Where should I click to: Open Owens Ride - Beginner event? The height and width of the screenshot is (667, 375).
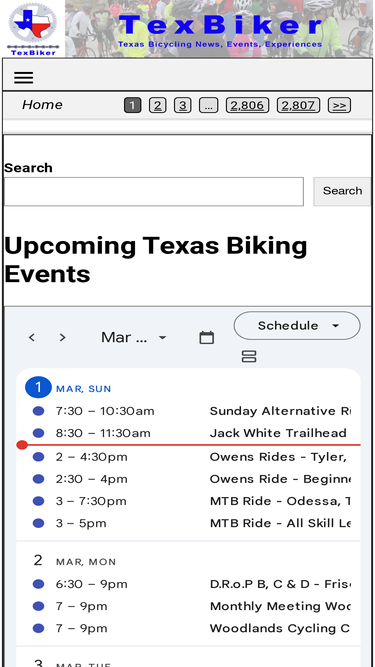pyautogui.click(x=280, y=479)
